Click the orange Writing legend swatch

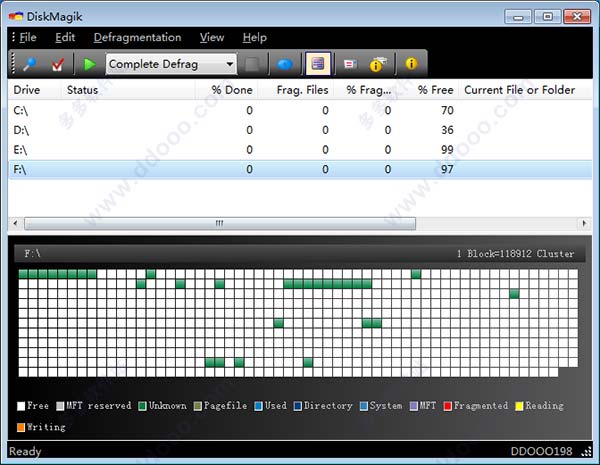[21, 427]
